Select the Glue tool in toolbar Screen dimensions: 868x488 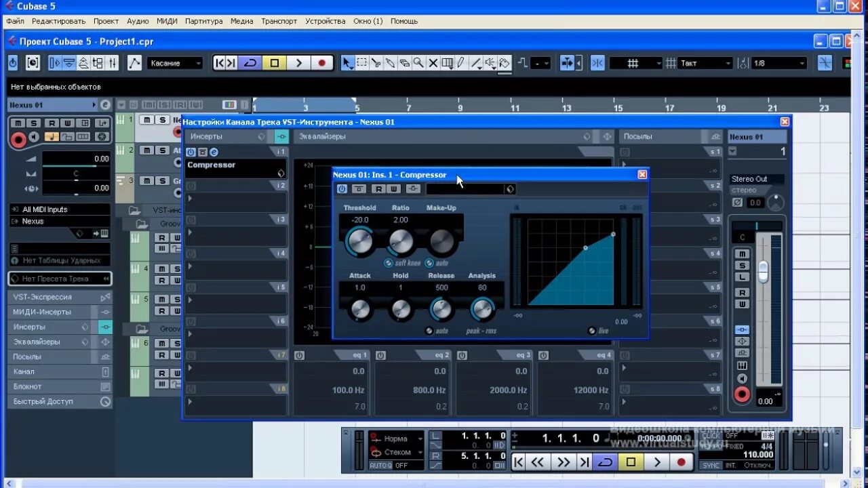(391, 63)
